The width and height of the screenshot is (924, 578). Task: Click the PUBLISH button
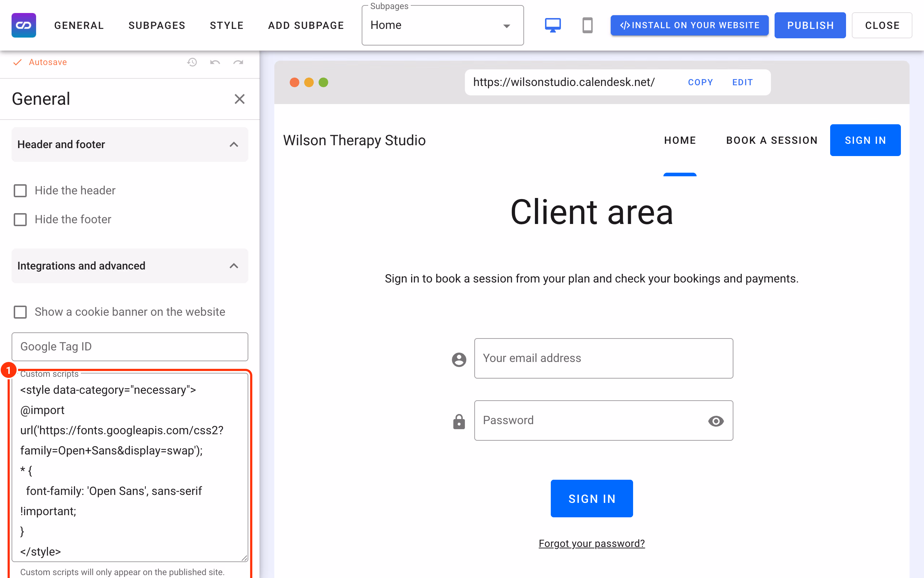(x=810, y=25)
